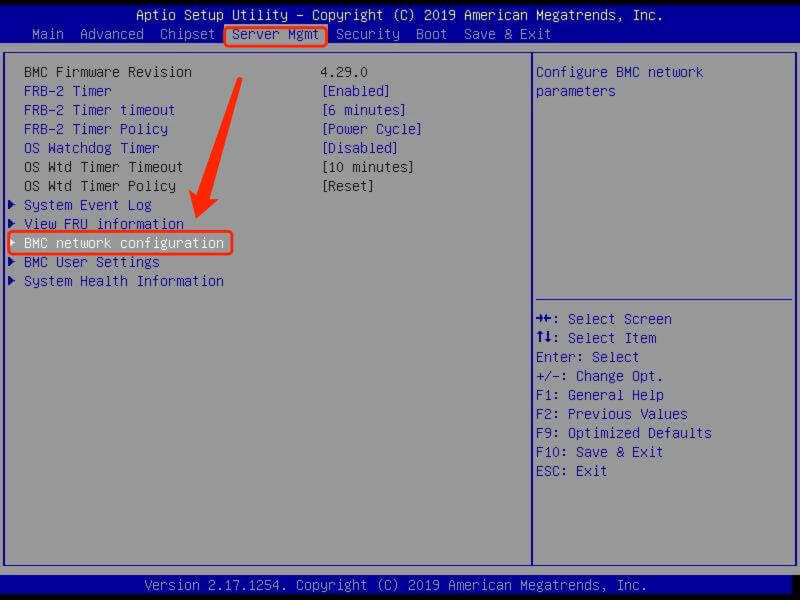Toggle FRB-2 Timer Enabled value

click(355, 91)
